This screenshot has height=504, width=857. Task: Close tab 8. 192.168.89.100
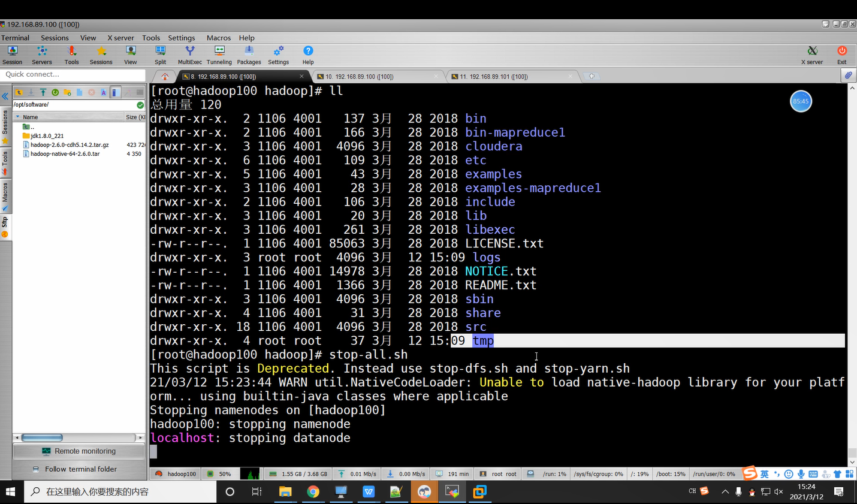click(301, 76)
